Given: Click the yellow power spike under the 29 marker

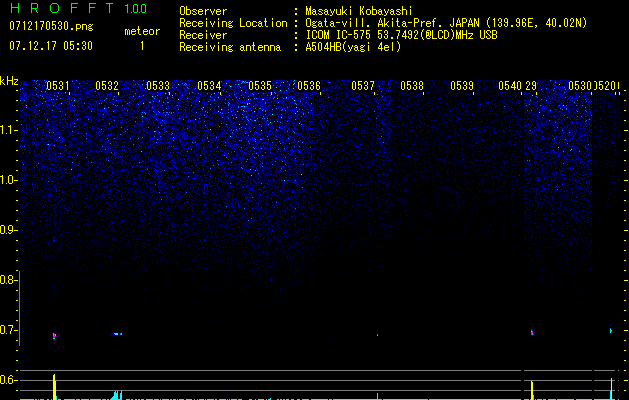Looking at the screenshot, I should coord(532,390).
